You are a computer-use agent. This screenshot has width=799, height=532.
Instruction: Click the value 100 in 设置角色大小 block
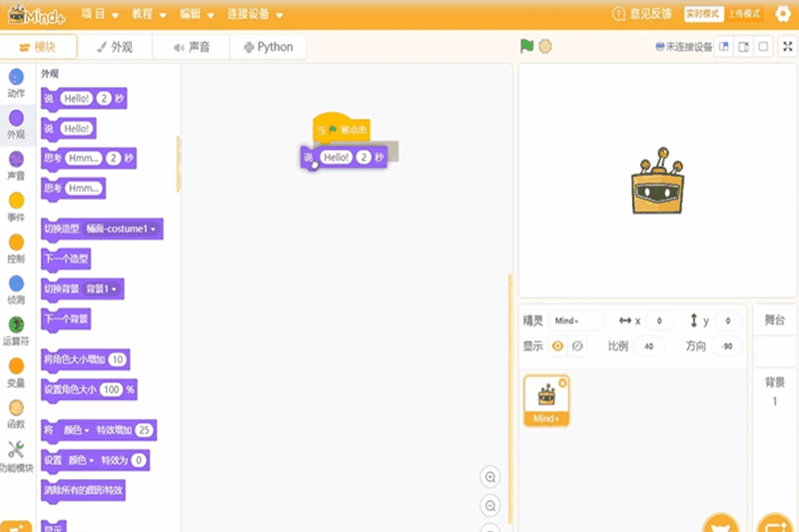click(112, 390)
